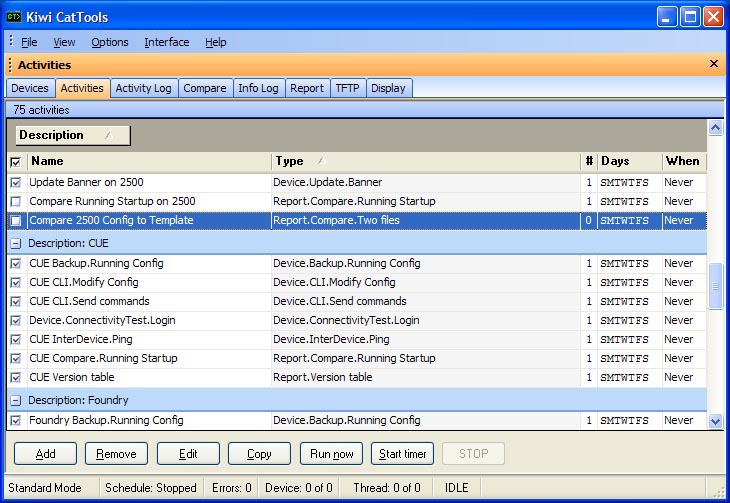Image resolution: width=730 pixels, height=503 pixels.
Task: Open the View menu
Action: (x=64, y=42)
